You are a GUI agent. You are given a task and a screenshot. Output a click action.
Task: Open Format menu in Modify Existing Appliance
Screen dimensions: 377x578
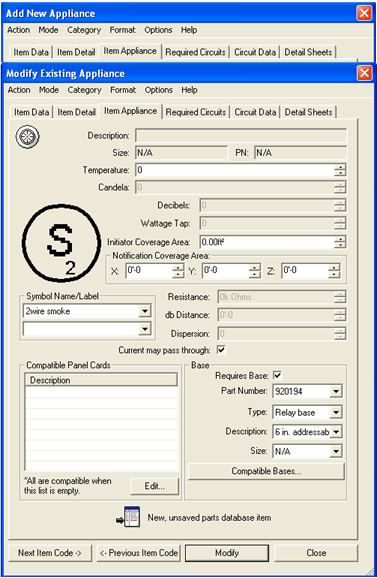pyautogui.click(x=123, y=90)
